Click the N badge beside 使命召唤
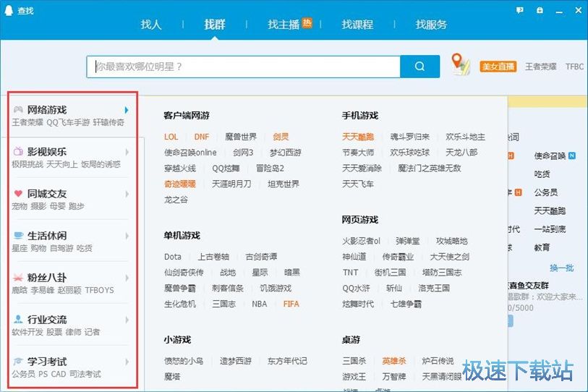The width and height of the screenshot is (588, 392). pyautogui.click(x=572, y=155)
